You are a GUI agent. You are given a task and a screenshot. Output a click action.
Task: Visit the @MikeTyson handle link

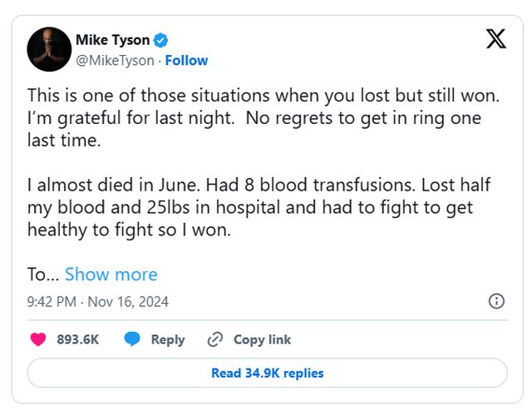pyautogui.click(x=115, y=61)
